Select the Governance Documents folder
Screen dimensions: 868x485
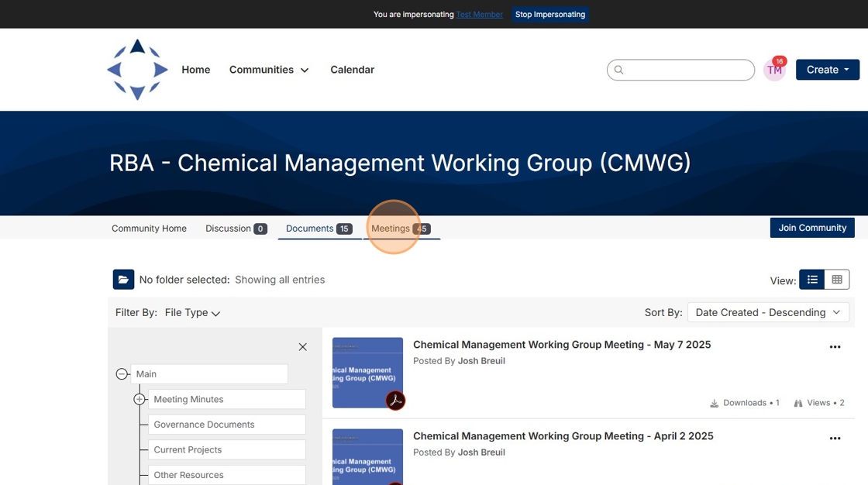[227, 425]
